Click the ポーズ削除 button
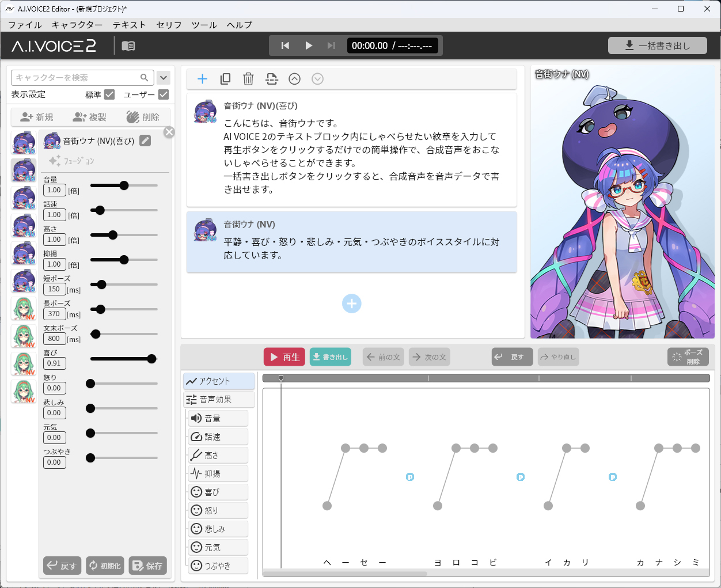Screen dimensions: 721x588 tap(688, 357)
